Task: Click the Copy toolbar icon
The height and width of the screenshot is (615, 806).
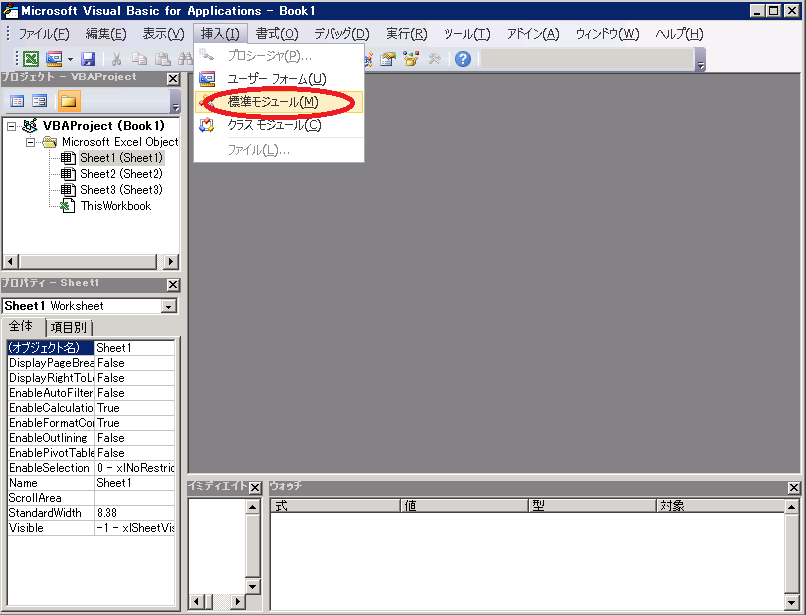Action: point(139,59)
